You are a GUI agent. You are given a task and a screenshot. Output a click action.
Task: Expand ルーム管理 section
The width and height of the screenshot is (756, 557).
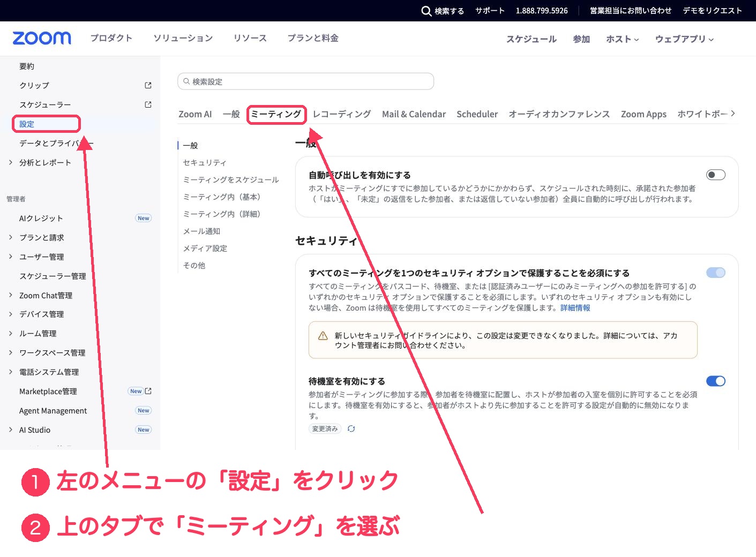click(11, 333)
